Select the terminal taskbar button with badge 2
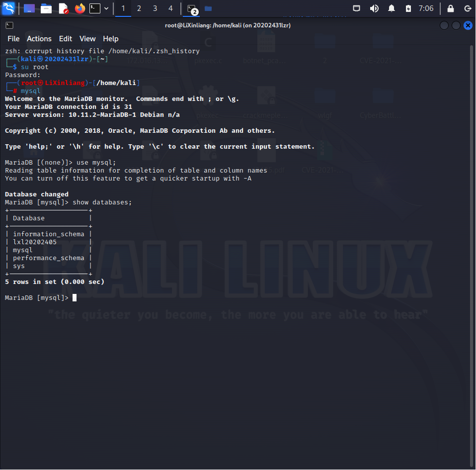This screenshot has width=476, height=470. pyautogui.click(x=192, y=9)
